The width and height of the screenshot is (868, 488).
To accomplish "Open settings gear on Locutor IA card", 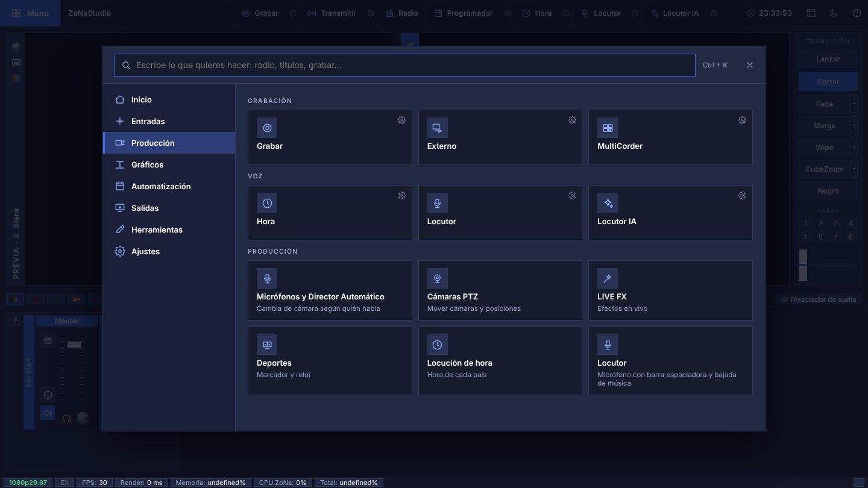I will 742,196.
